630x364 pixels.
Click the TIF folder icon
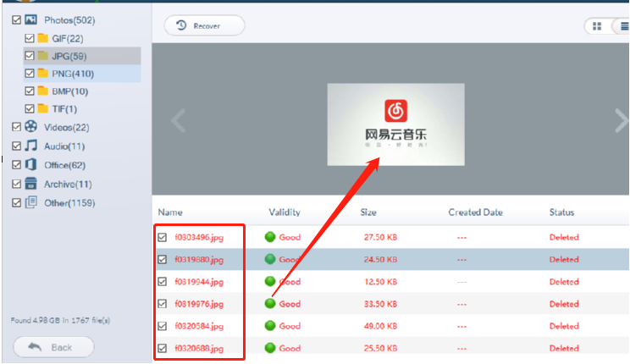coord(43,108)
